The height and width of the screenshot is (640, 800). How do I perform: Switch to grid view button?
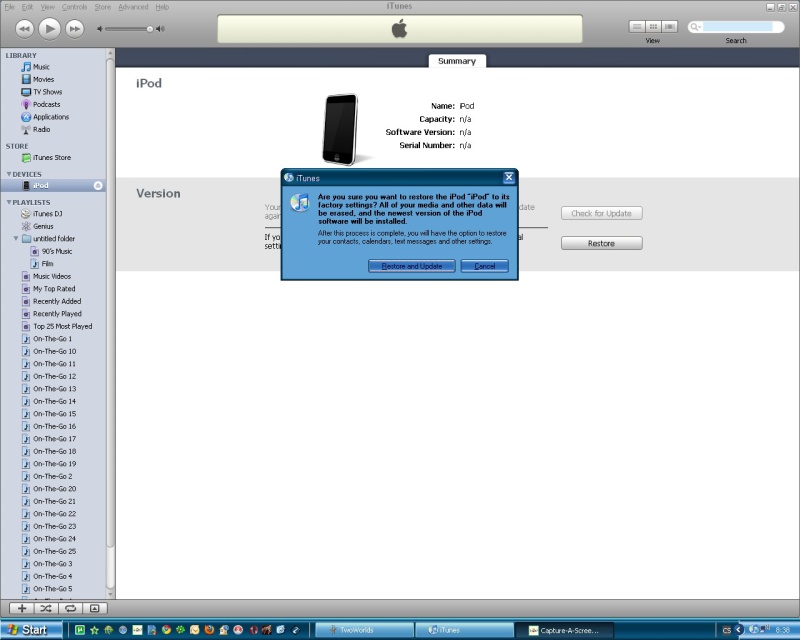coord(653,27)
